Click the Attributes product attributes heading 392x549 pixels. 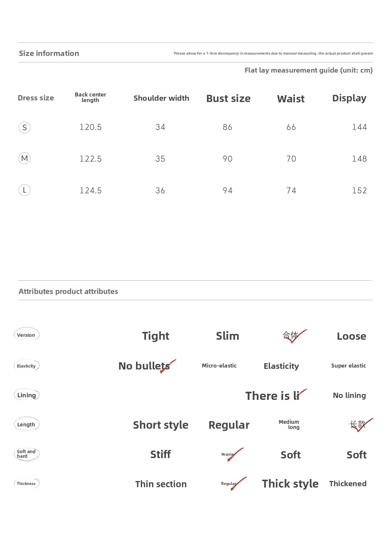68,291
